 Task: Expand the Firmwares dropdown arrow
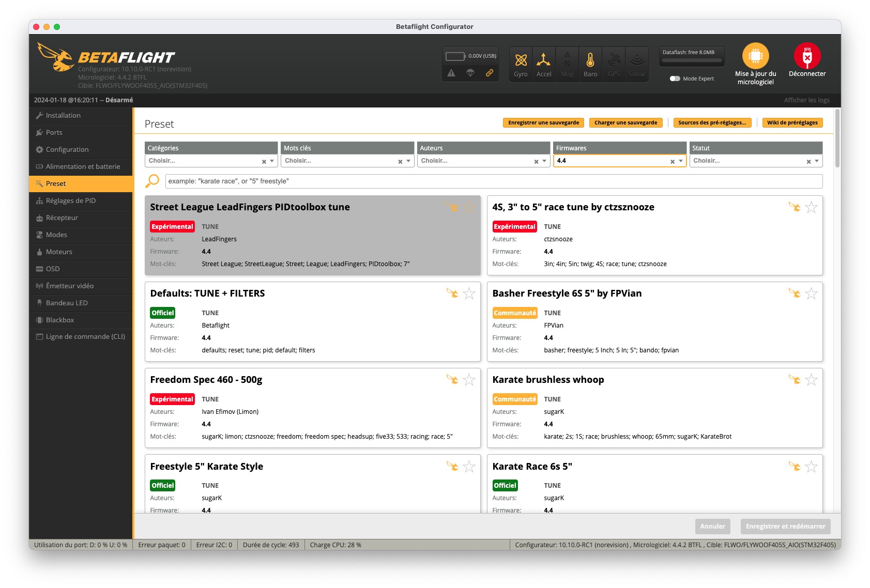tap(681, 161)
